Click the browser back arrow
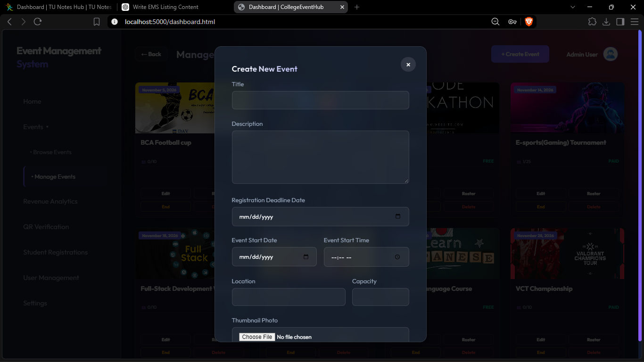 click(x=9, y=22)
